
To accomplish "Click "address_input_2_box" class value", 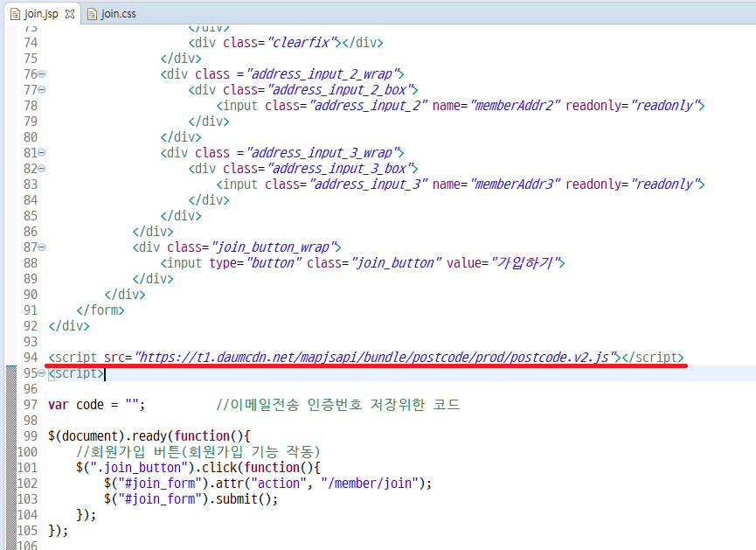I will [x=340, y=90].
